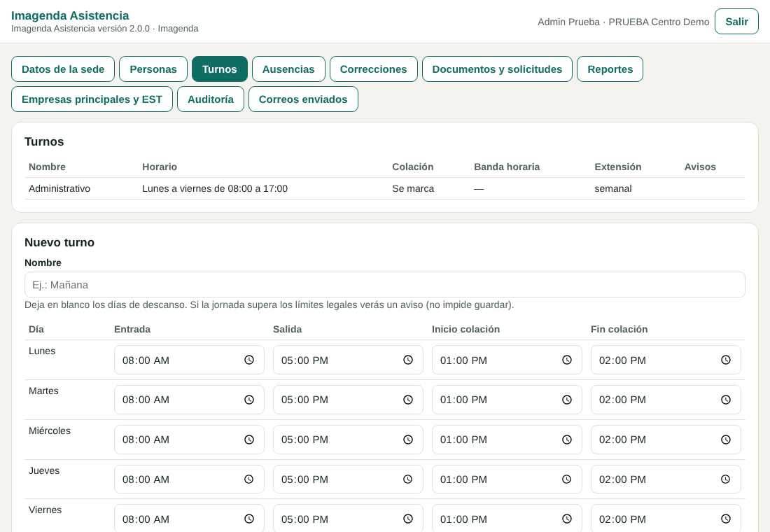
Task: Click clock icon in Martes Inicio colación
Action: click(567, 400)
